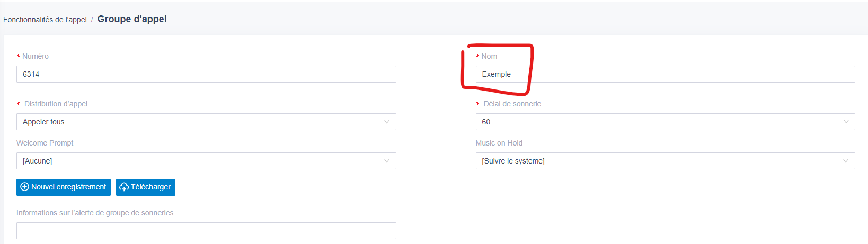Expand the Welcome Prompt chevron arrow
The height and width of the screenshot is (244, 868).
click(387, 161)
